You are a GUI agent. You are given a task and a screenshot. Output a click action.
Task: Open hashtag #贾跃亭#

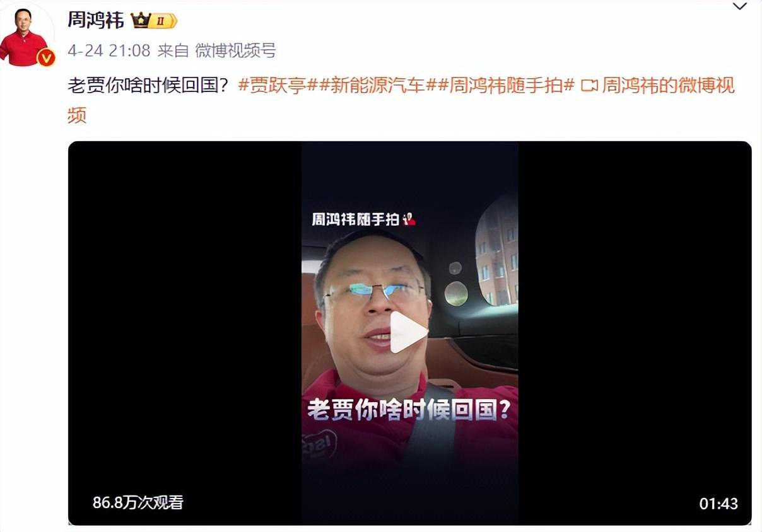[x=278, y=85]
